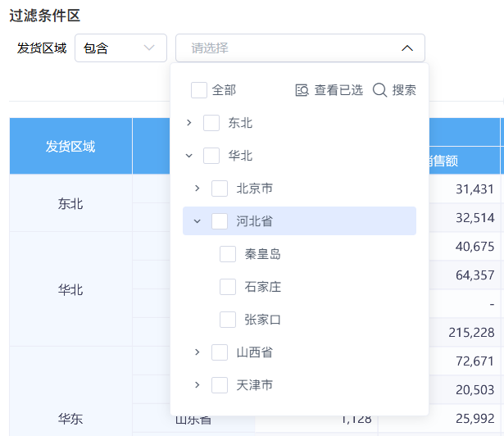
Task: Check the 张家口 checkbox
Action: (x=228, y=320)
